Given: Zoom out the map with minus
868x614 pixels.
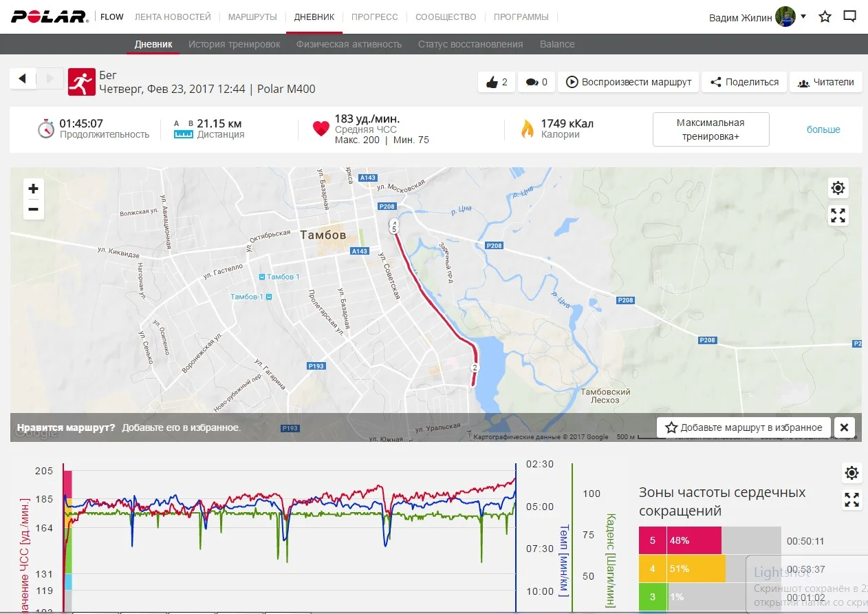Looking at the screenshot, I should pyautogui.click(x=33, y=209).
